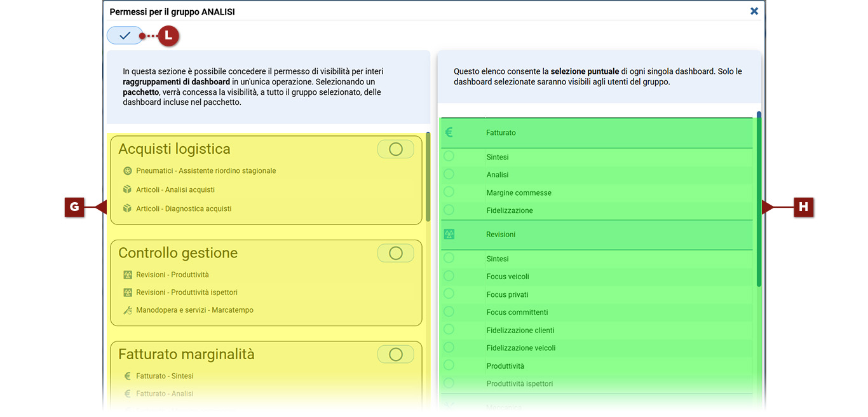This screenshot has height=417, width=868.
Task: Select the Focus committenti radio button
Action: click(x=449, y=311)
